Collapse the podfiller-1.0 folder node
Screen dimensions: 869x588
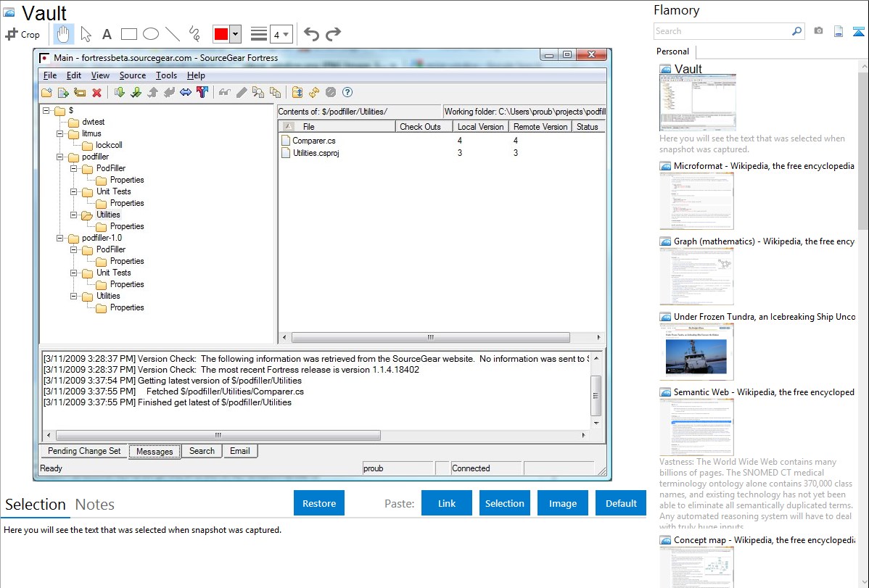point(60,239)
